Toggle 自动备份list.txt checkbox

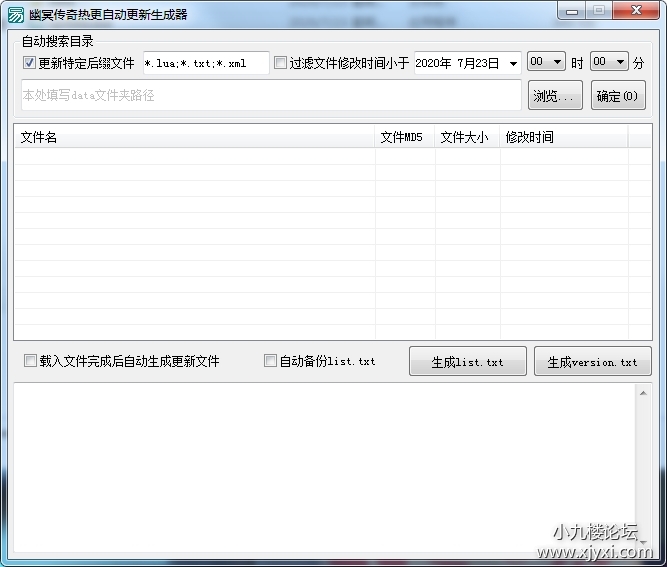tap(270, 361)
